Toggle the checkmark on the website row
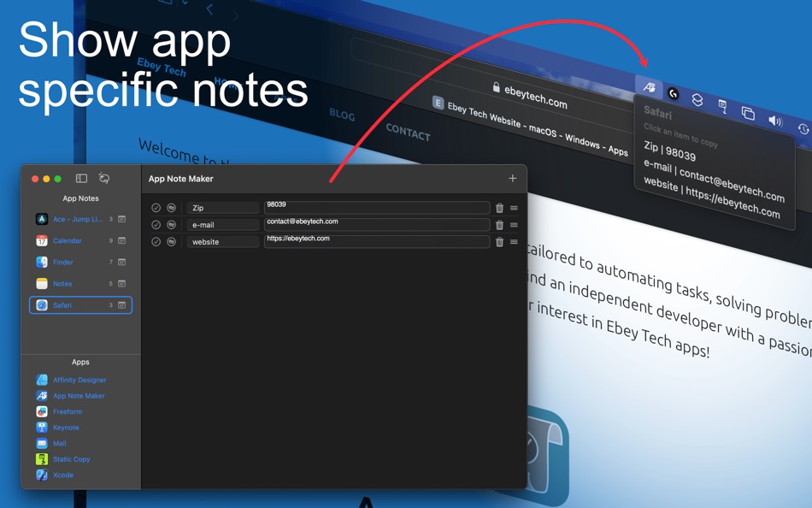812x508 pixels. (x=156, y=241)
